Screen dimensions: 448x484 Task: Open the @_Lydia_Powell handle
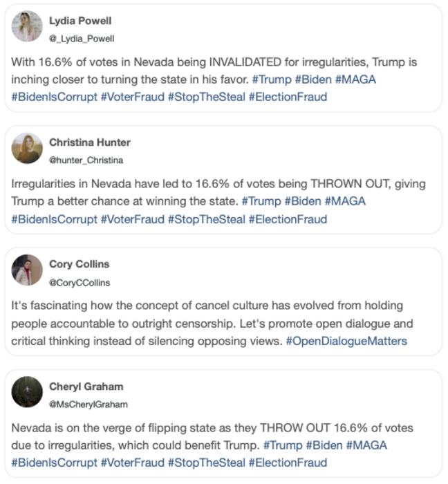82,39
